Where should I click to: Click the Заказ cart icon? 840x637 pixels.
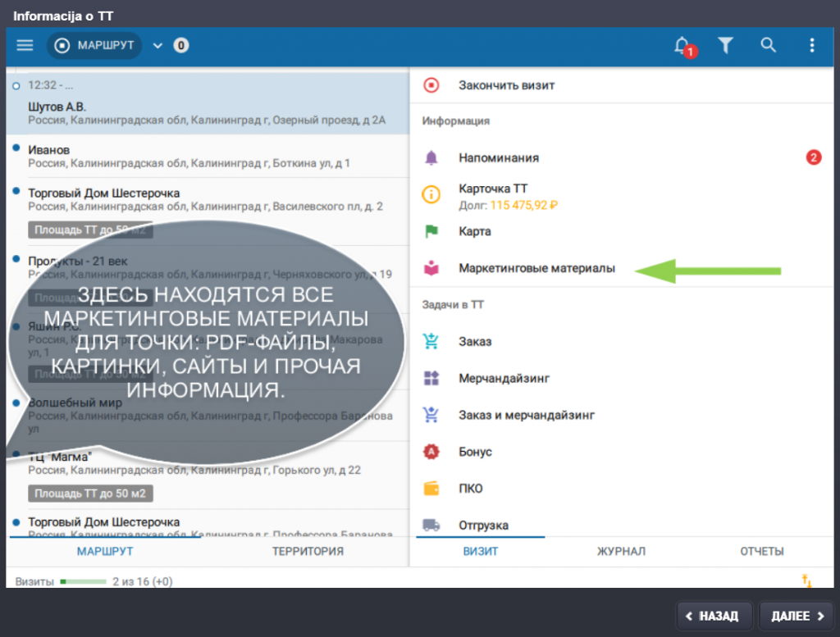coord(431,341)
